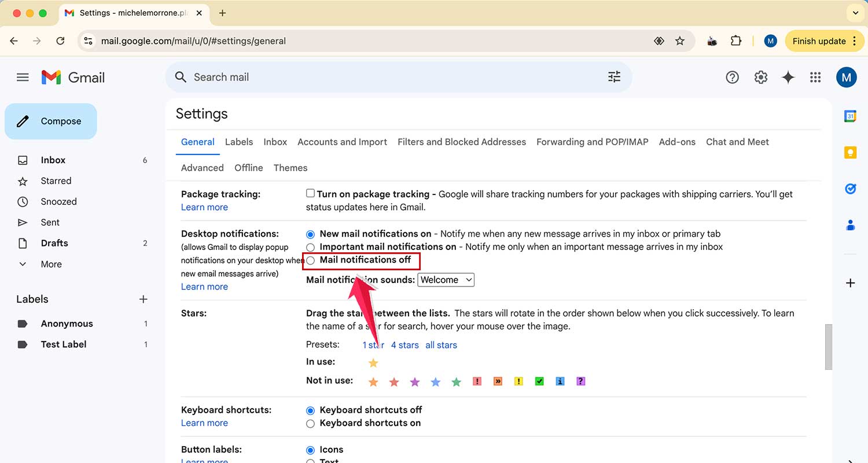The image size is (868, 463).
Task: Open Google Tasks in the side panel
Action: pyautogui.click(x=850, y=188)
